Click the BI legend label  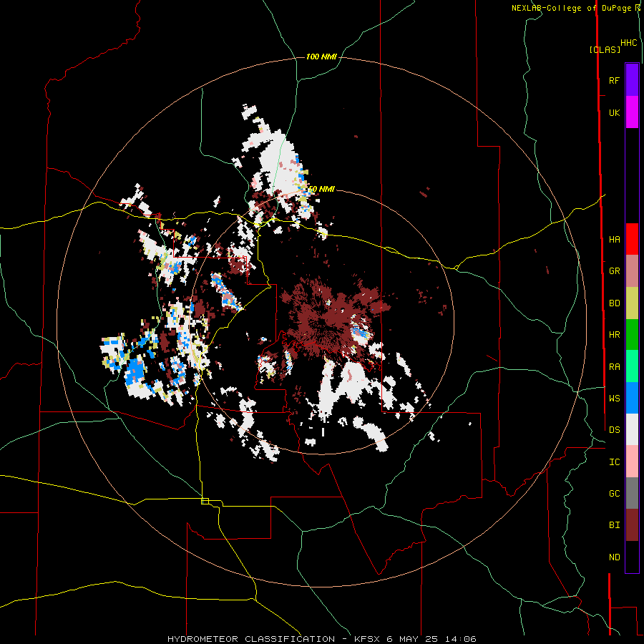tap(614, 525)
